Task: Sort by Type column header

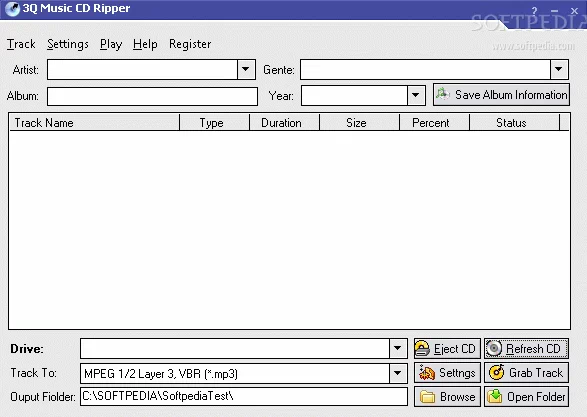Action: [x=215, y=123]
